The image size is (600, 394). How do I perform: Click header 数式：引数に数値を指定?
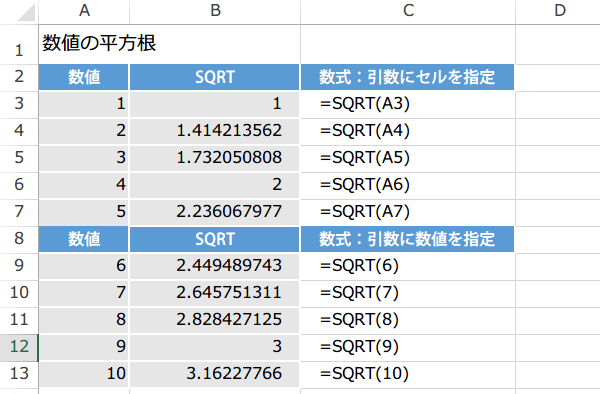(x=407, y=239)
